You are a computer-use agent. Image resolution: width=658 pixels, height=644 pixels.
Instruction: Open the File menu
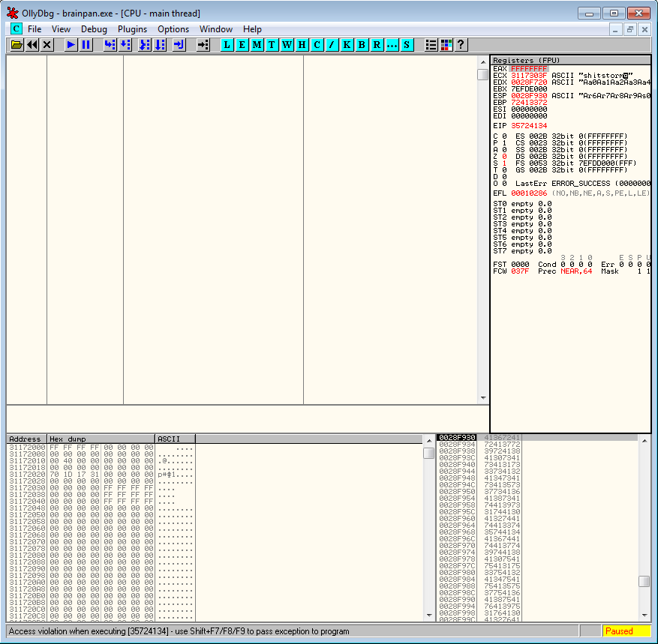pyautogui.click(x=35, y=29)
